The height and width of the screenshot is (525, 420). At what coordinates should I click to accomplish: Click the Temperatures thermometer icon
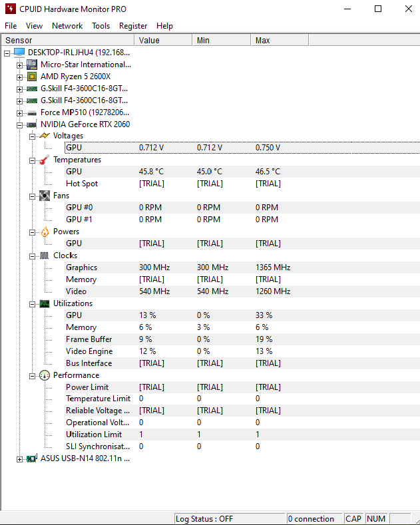coord(45,160)
